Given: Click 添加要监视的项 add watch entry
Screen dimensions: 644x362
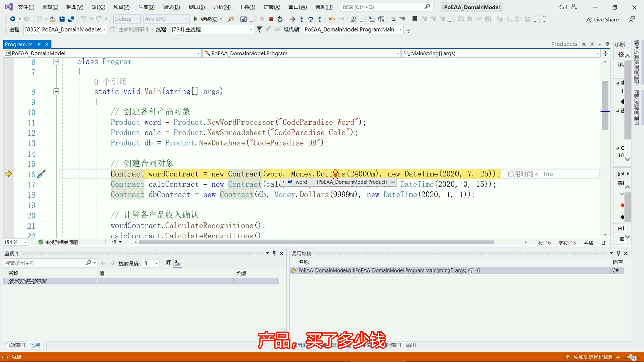Looking at the screenshot, I should click(28, 281).
